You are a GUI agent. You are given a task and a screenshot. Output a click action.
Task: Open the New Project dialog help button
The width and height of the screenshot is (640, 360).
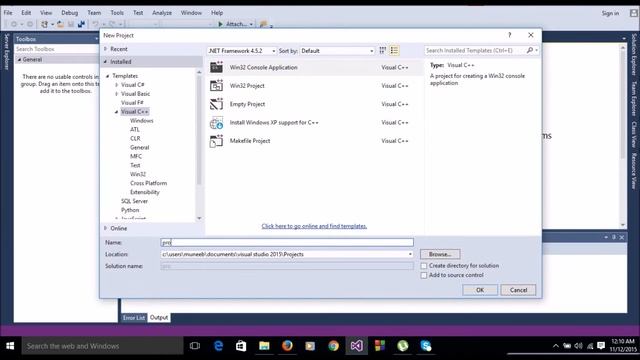[509, 35]
